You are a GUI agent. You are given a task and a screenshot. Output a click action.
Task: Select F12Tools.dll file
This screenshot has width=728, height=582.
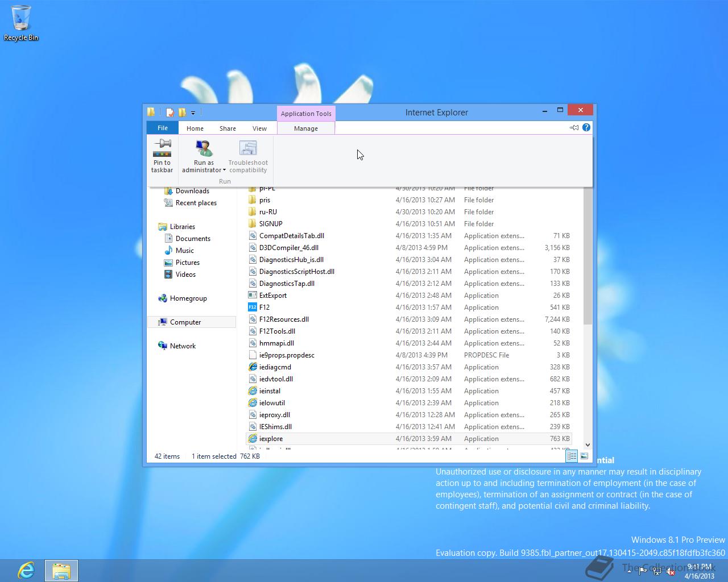(408, 331)
